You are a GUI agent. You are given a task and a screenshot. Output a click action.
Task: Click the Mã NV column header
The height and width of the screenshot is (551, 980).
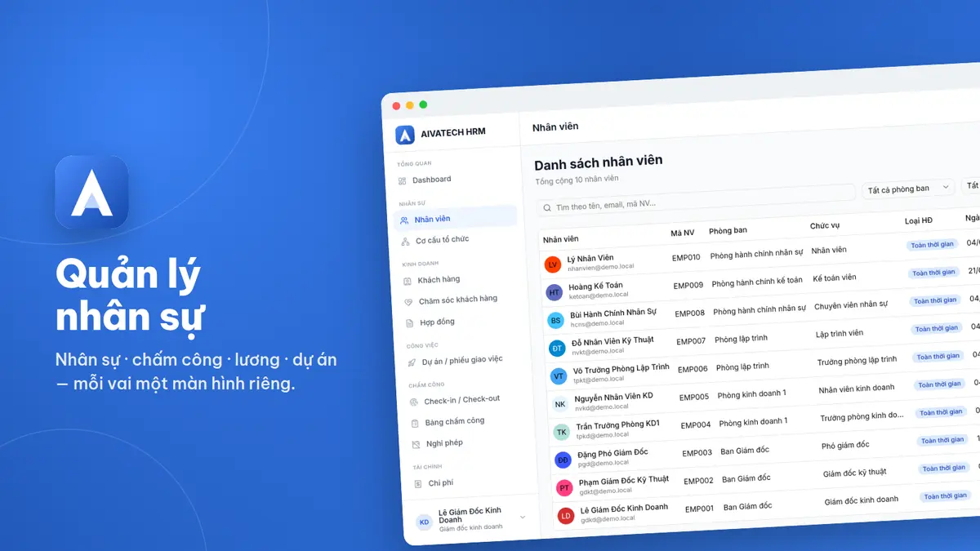tap(683, 233)
